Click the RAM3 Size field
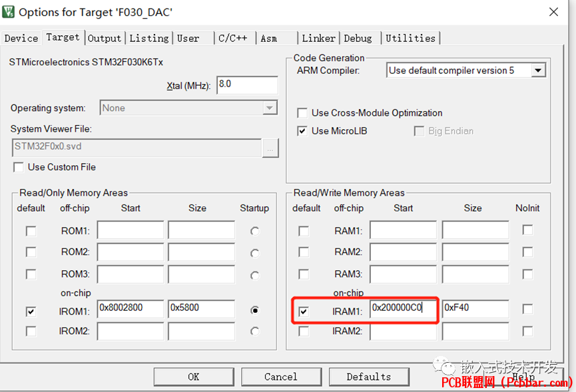This screenshot has width=576, height=392. (x=475, y=274)
